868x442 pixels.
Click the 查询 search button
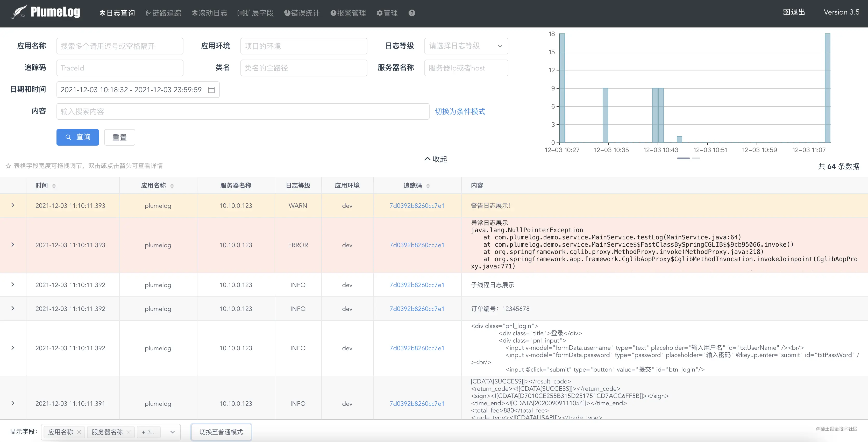click(77, 137)
